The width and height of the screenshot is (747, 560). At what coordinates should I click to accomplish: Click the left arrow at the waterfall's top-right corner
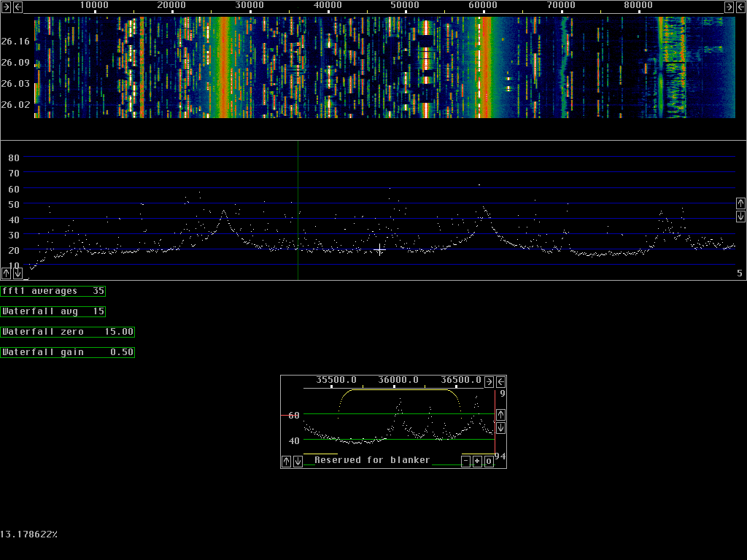point(741,7)
